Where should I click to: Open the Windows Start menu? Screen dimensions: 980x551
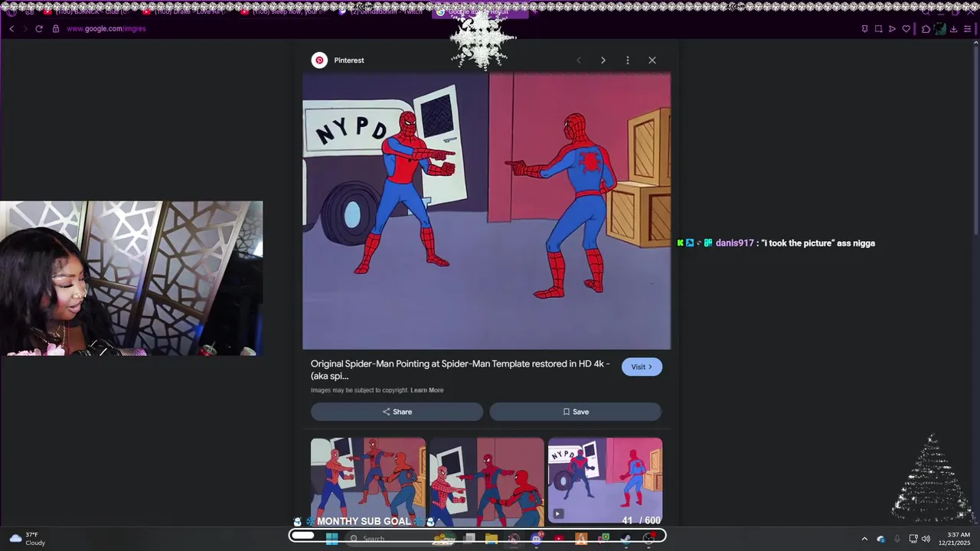[x=332, y=539]
